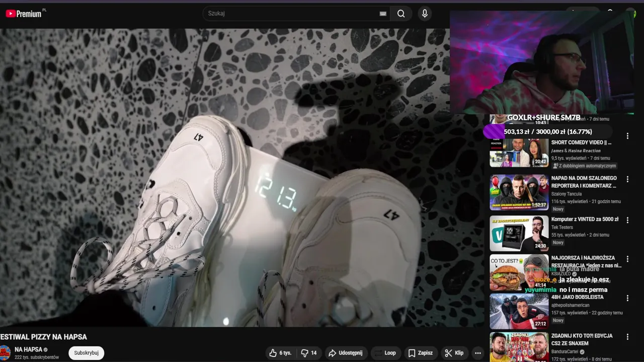Save video with the Zapisz button
Image resolution: width=644 pixels, height=362 pixels.
tap(421, 353)
